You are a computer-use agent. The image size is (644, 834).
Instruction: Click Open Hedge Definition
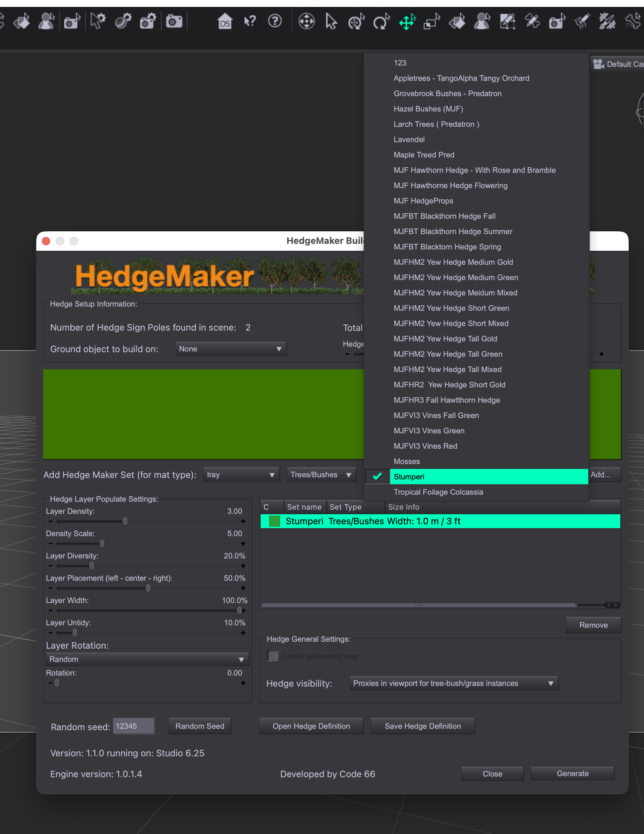(x=311, y=726)
